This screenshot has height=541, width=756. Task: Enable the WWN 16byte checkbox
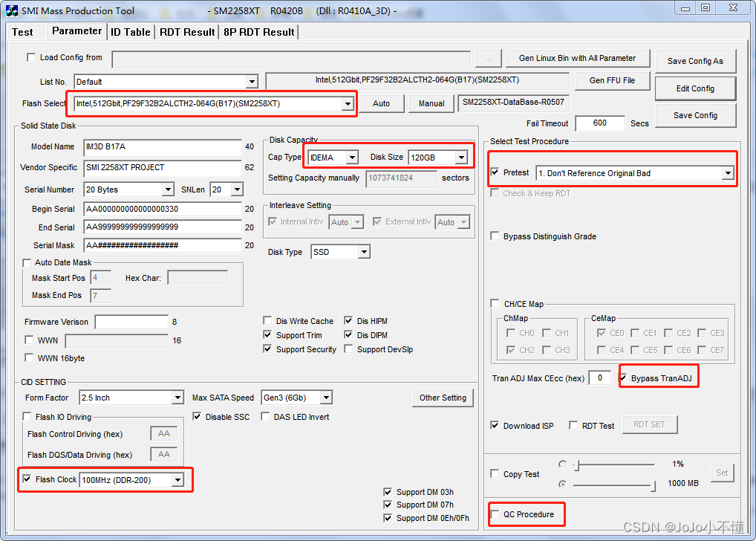tap(29, 358)
